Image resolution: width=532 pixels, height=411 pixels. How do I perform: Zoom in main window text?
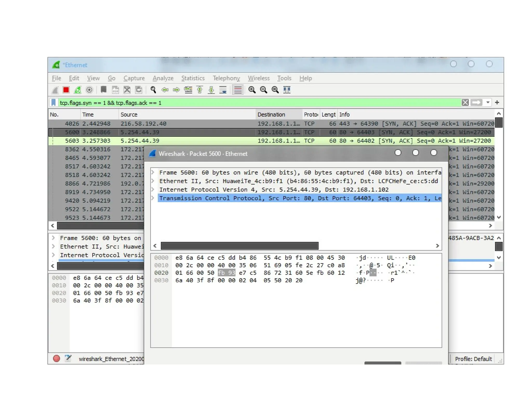[x=252, y=90]
